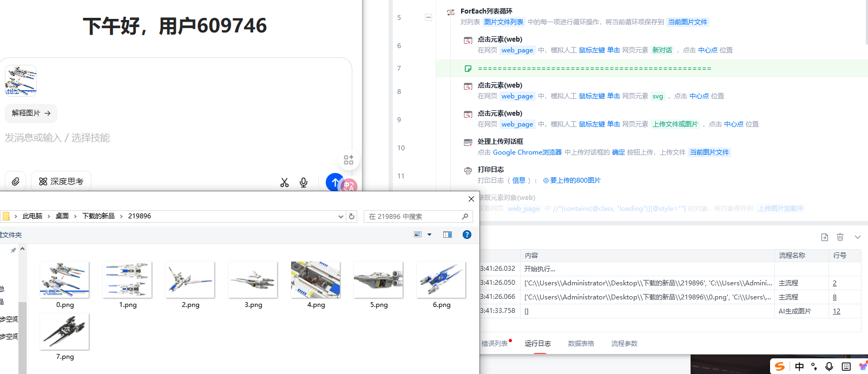Select file 6.png

[x=442, y=286]
